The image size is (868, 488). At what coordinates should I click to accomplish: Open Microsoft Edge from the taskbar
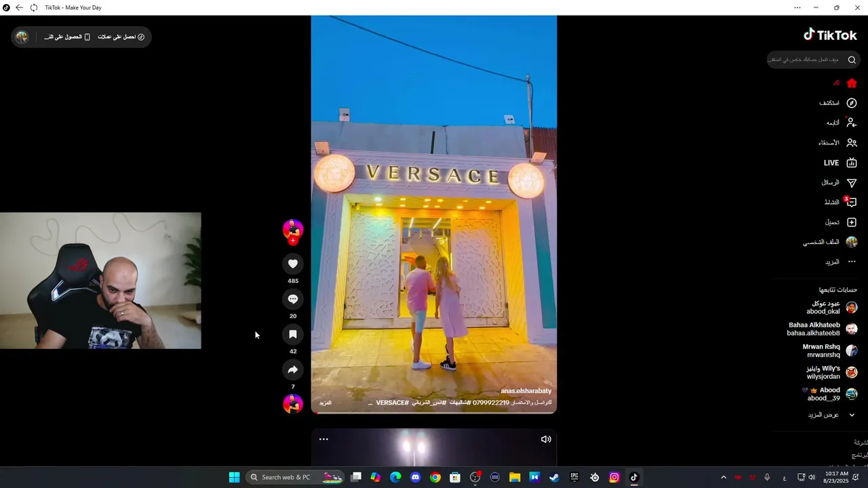coord(395,477)
